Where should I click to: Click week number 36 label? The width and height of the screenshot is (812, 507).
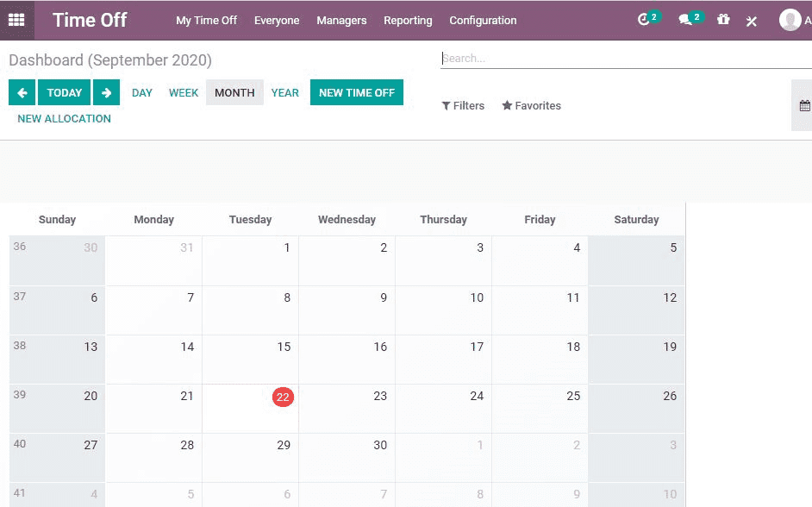[20, 247]
